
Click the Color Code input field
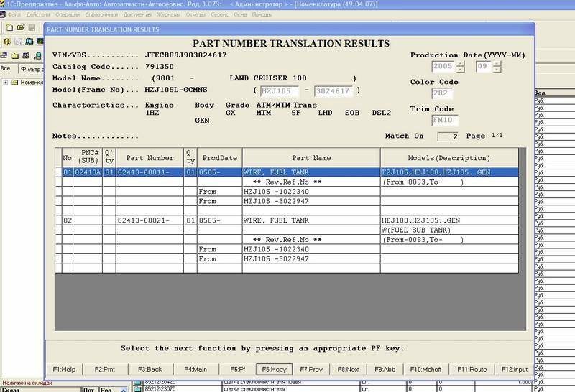coord(442,93)
